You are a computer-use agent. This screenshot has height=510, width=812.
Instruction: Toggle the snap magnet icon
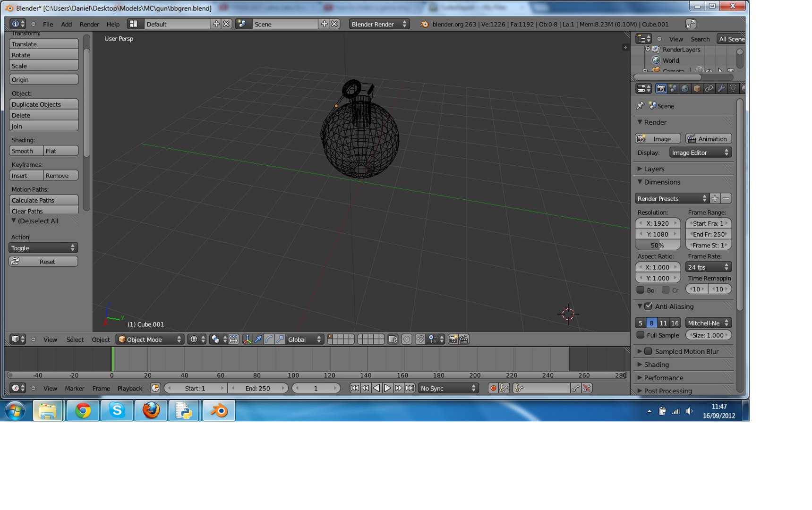pos(420,339)
